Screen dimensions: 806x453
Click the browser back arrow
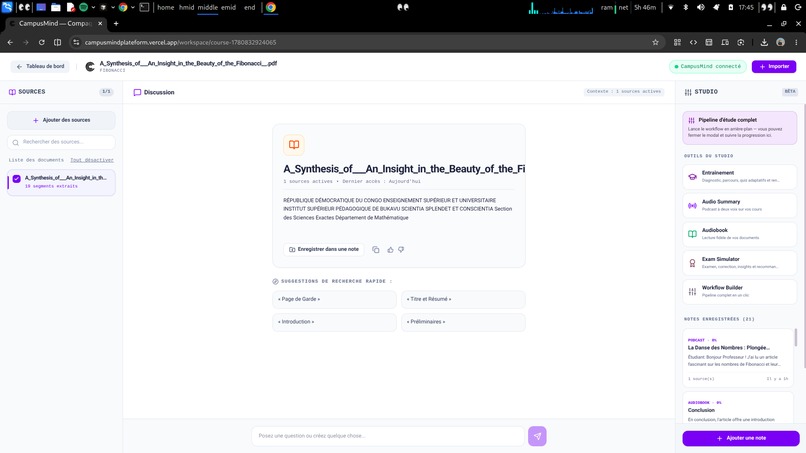(x=10, y=42)
